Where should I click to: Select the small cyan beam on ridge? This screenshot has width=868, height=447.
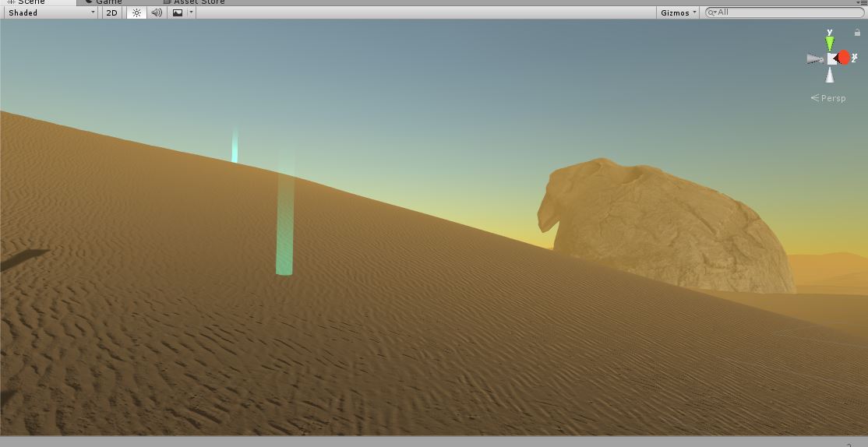[235, 145]
